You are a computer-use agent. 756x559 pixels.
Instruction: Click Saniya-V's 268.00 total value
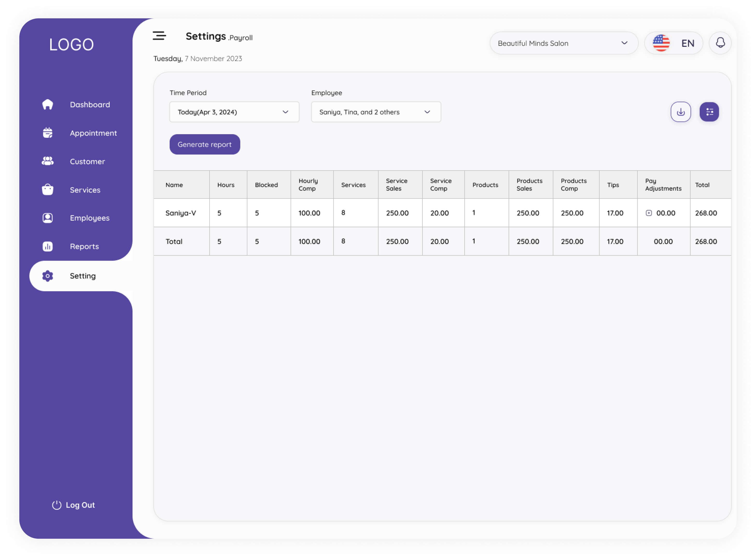(x=706, y=213)
